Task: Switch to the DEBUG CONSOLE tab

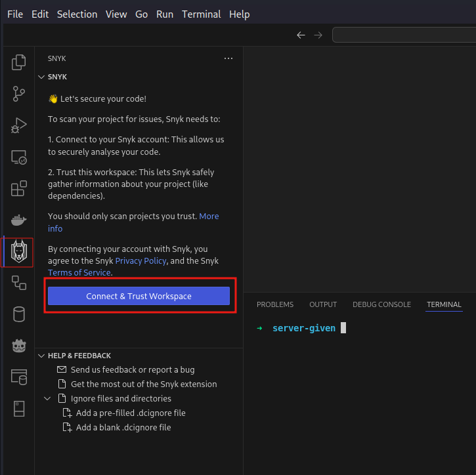Action: click(x=381, y=304)
